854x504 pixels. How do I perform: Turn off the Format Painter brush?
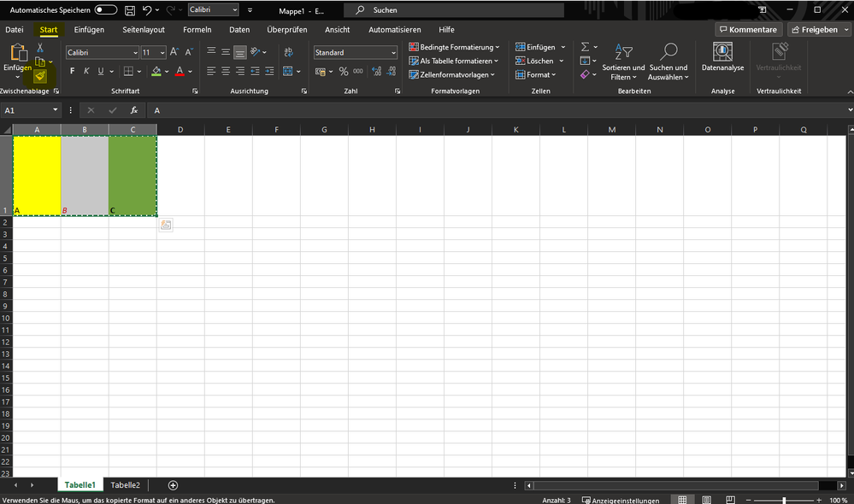tap(40, 76)
